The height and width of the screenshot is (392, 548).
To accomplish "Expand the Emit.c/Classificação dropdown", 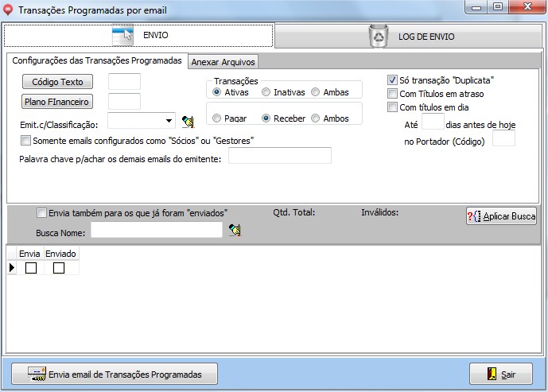I will [169, 122].
